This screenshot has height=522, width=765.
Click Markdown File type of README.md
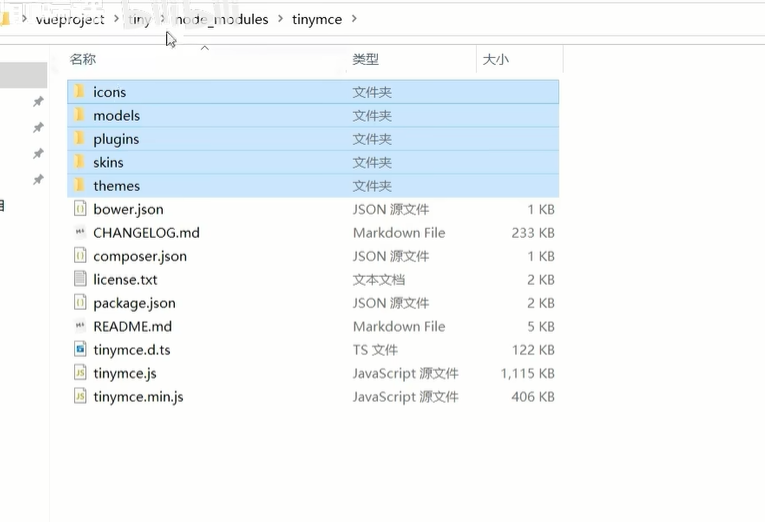[399, 326]
